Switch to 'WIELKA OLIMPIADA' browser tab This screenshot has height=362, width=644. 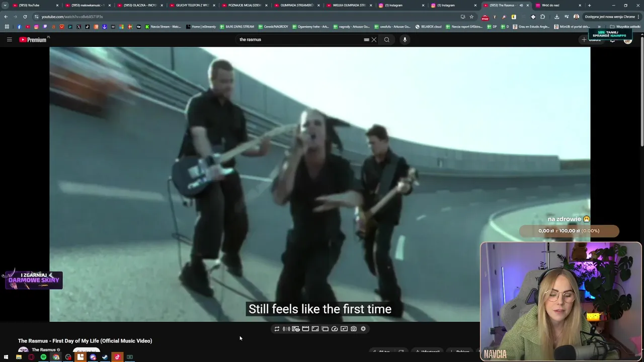click(349, 6)
